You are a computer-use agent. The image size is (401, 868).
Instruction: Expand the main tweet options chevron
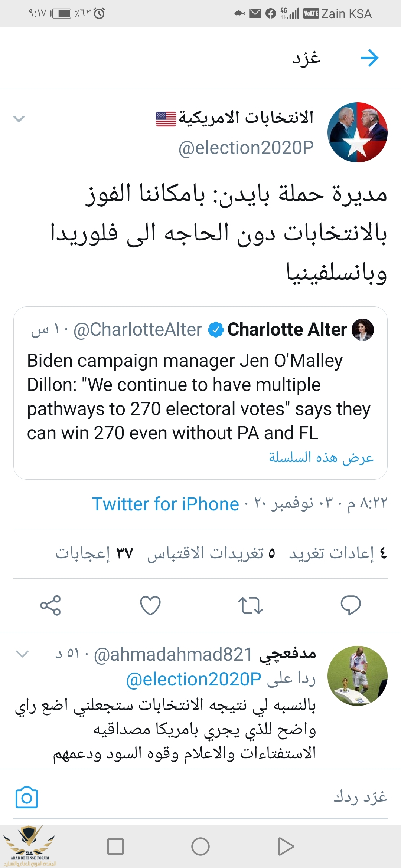19,119
